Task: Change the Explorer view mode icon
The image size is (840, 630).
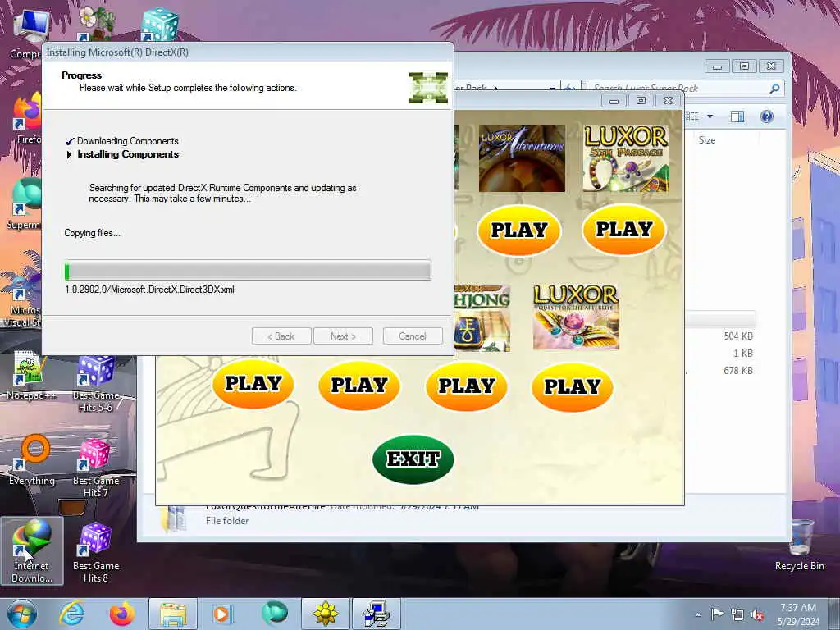Action: (692, 116)
